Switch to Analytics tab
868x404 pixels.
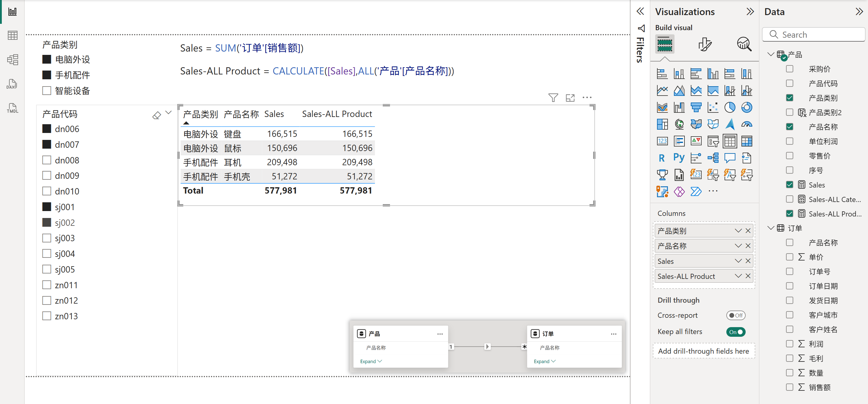tap(744, 44)
